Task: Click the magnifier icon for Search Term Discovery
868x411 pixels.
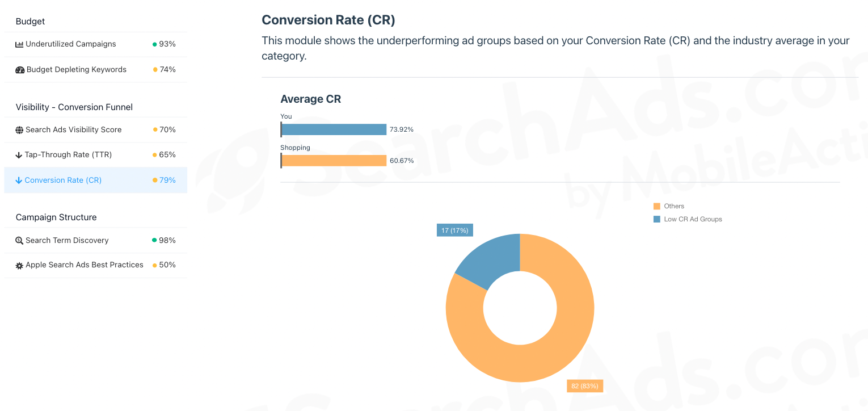Action: pyautogui.click(x=19, y=240)
